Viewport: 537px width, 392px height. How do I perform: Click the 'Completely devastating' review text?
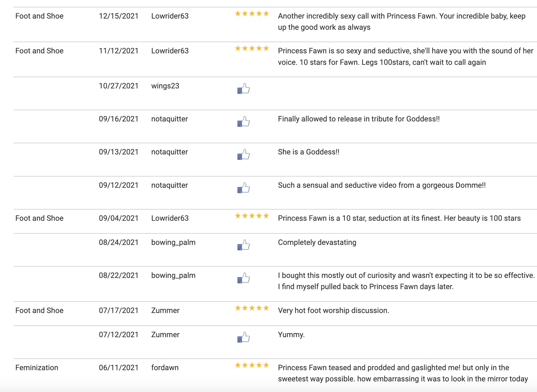[x=317, y=242]
